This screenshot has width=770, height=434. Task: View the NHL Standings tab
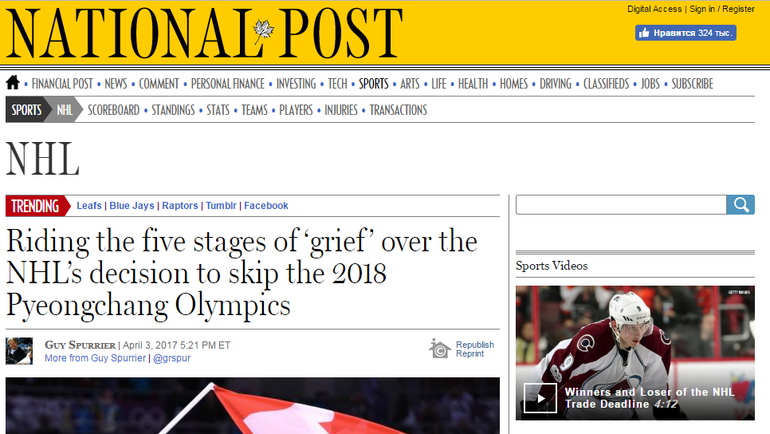[173, 110]
